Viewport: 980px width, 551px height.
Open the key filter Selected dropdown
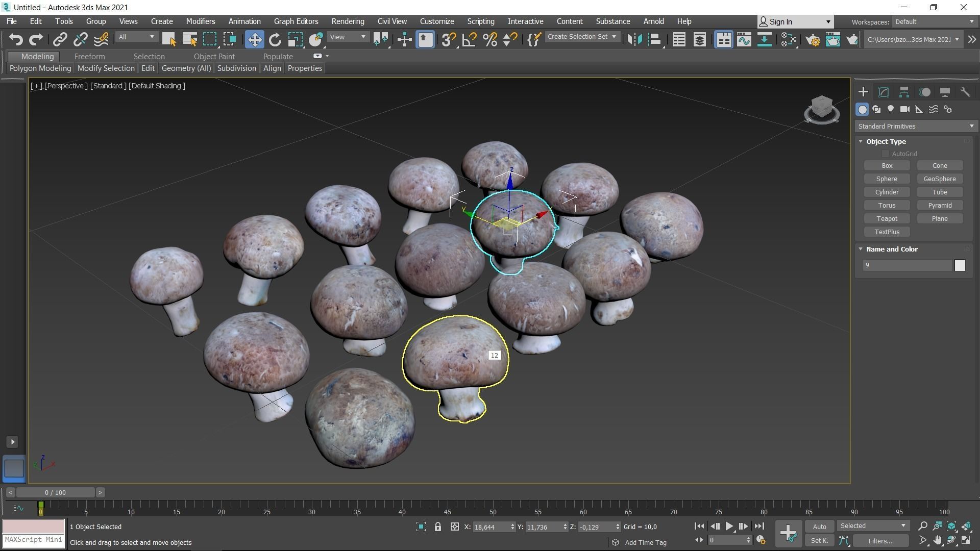pyautogui.click(x=872, y=526)
